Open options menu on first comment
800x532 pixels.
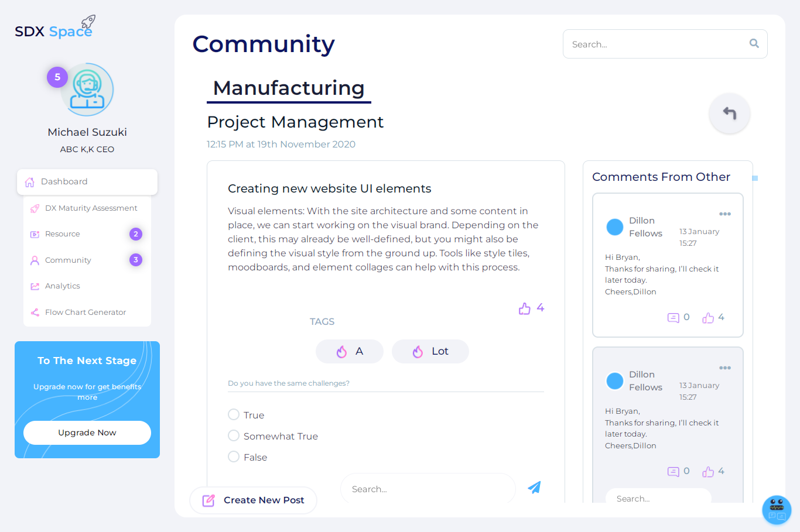[725, 214]
